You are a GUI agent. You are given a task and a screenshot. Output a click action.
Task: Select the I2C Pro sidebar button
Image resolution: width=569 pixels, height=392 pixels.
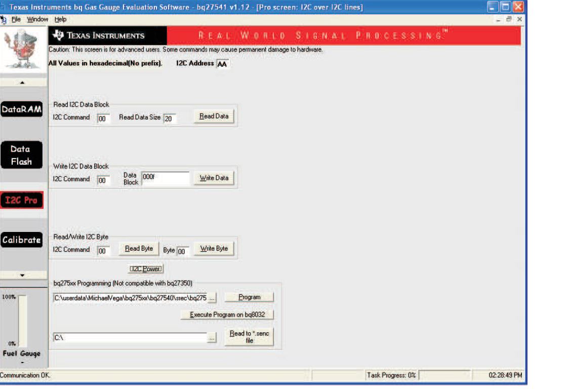click(22, 200)
